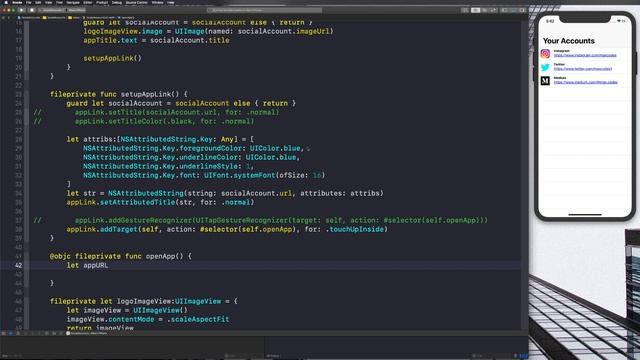
Task: Open the Source Control menu
Action: pyautogui.click(x=137, y=2)
